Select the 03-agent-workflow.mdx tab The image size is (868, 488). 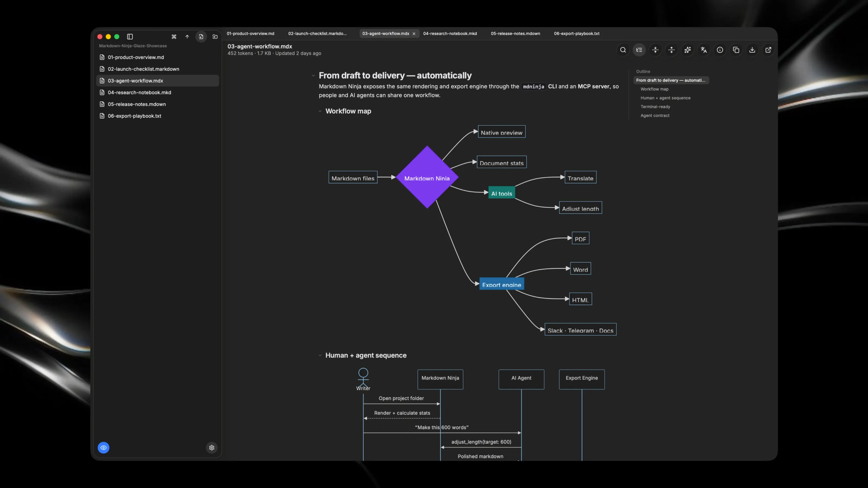386,34
